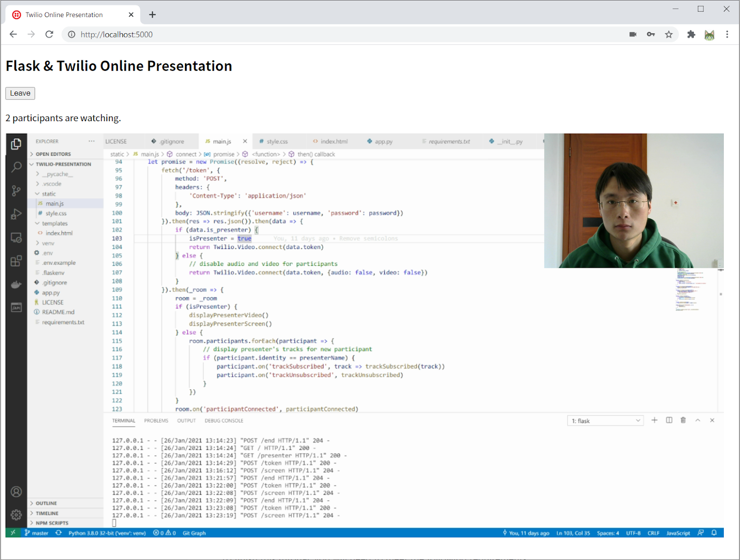Split the terminal

[x=669, y=420]
